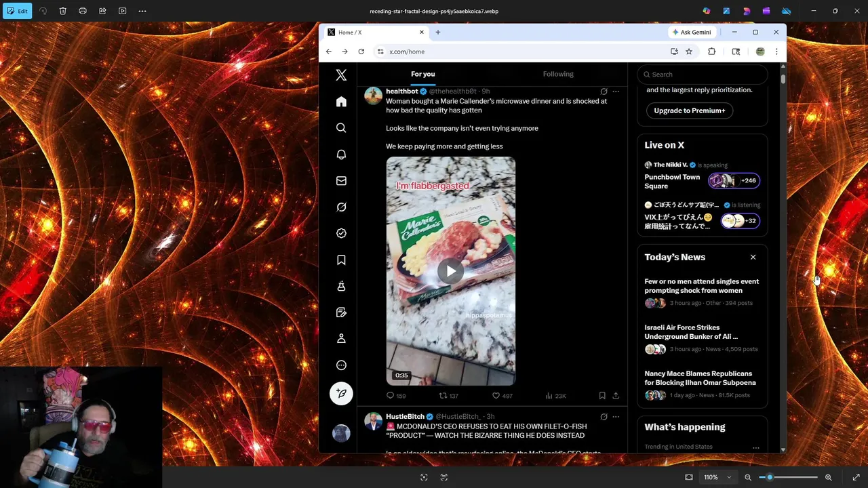Viewport: 868px width, 488px height.
Task: Bookmark the healthbot post
Action: click(x=602, y=396)
